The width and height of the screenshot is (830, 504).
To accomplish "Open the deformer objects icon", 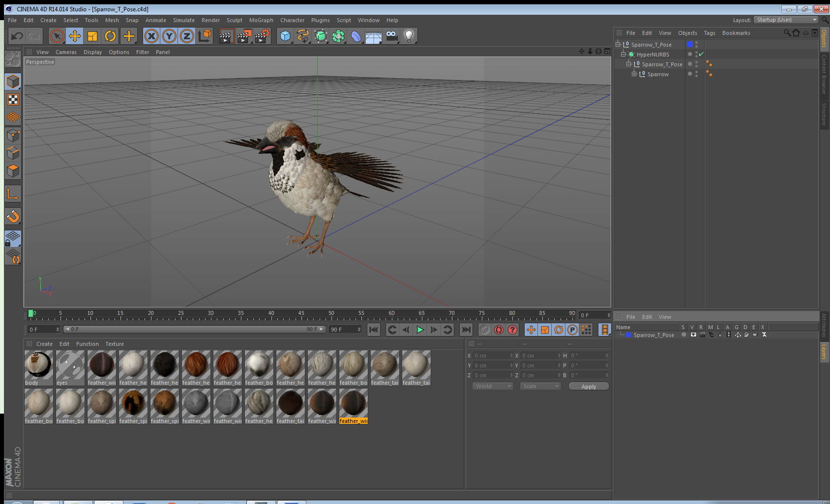I will pos(356,36).
